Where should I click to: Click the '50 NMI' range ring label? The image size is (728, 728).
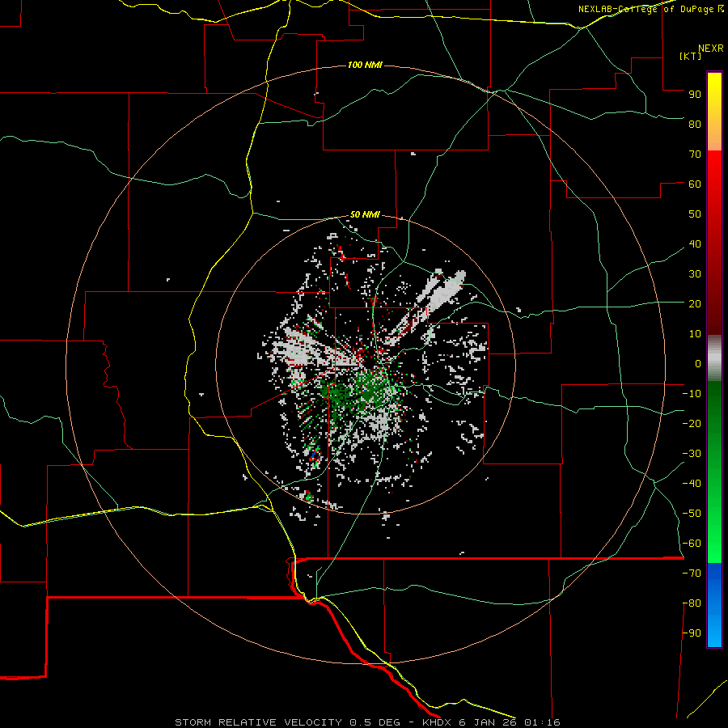365,214
